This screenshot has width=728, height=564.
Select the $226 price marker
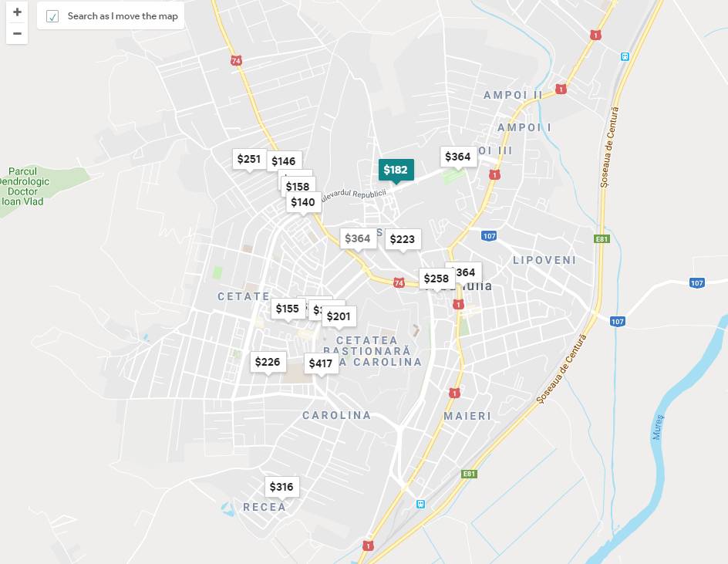pyautogui.click(x=268, y=362)
